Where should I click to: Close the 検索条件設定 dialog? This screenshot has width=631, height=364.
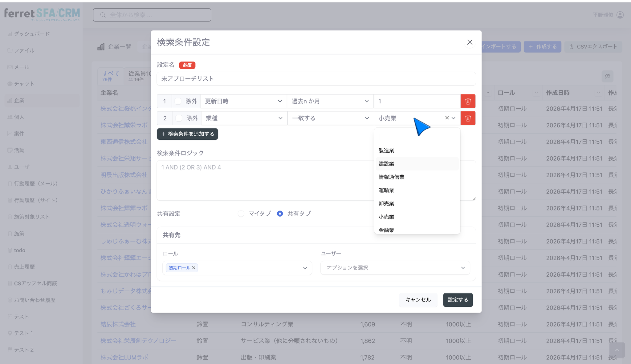[470, 42]
